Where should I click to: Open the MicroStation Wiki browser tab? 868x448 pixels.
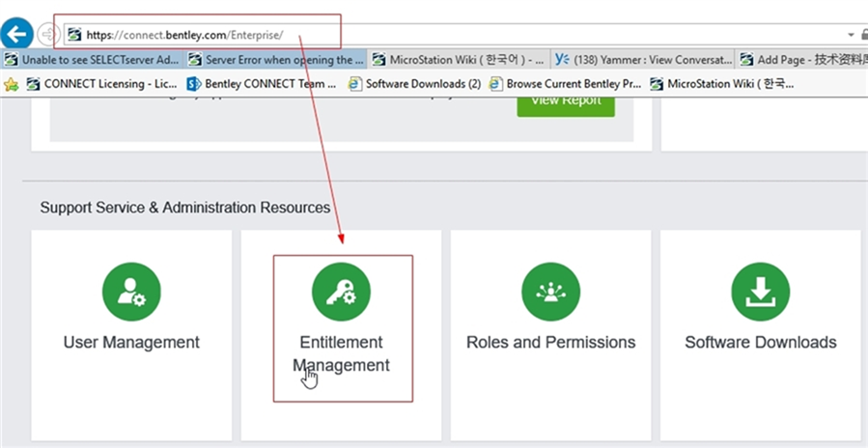pos(460,60)
